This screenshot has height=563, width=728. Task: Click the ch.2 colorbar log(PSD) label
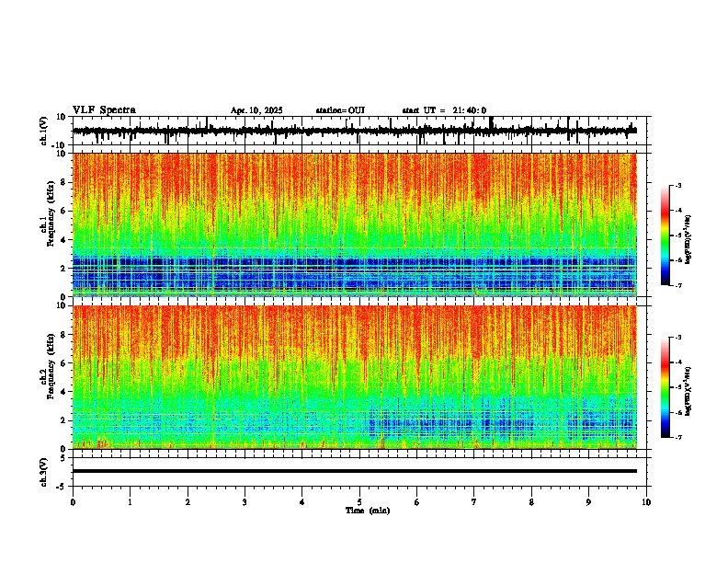click(688, 391)
